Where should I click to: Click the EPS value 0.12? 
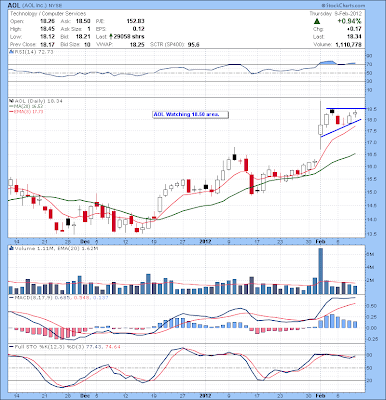coord(138,29)
